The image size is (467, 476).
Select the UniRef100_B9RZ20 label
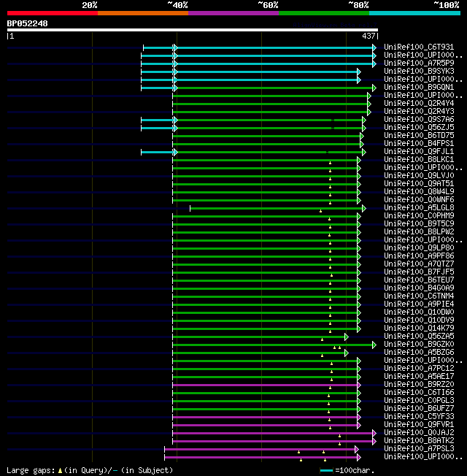(419, 384)
